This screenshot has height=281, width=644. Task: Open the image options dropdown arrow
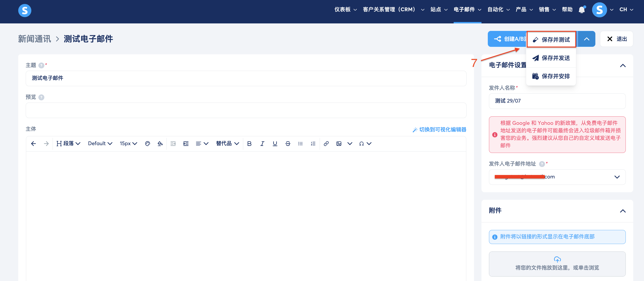click(350, 144)
